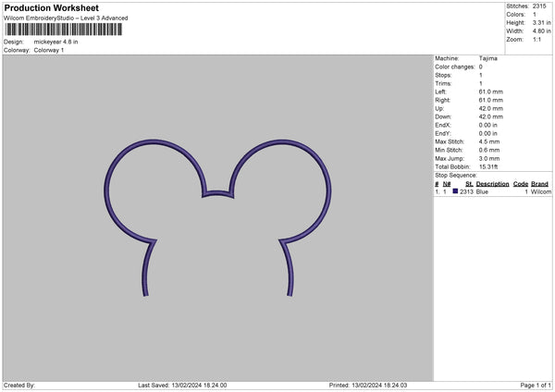Click the Max Jump value 3.0 mm
This screenshot has width=555, height=392.
point(489,158)
